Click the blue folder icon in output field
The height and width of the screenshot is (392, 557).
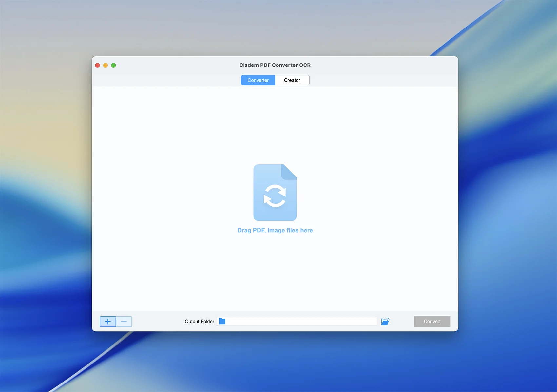[222, 321]
